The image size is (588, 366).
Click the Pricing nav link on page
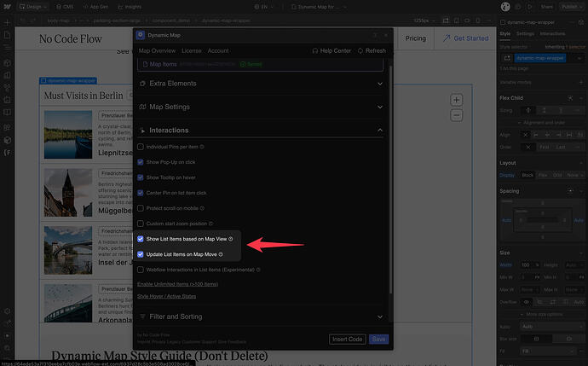416,38
